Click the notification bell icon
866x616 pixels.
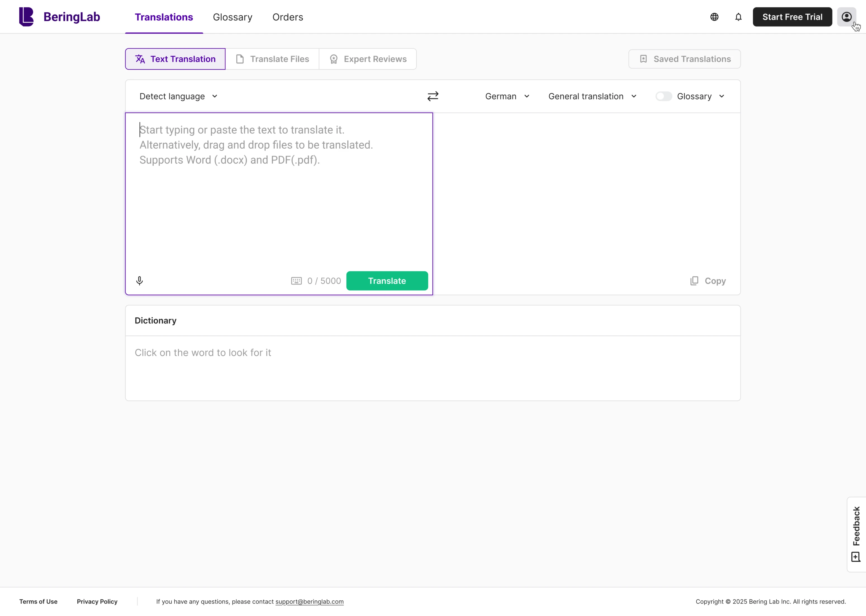click(738, 17)
